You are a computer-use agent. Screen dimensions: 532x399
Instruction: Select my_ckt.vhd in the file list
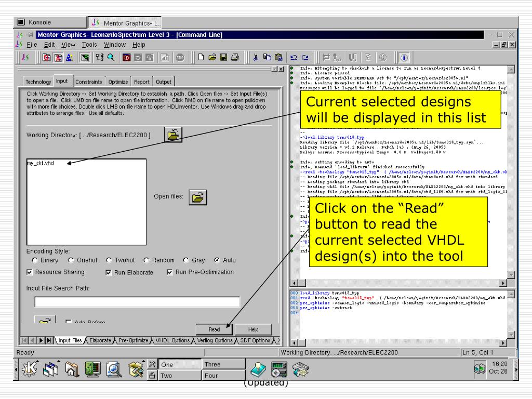pos(41,163)
